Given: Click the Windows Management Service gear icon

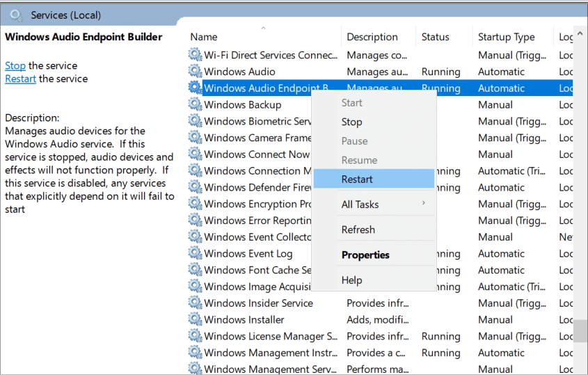Looking at the screenshot, I should coord(195,368).
